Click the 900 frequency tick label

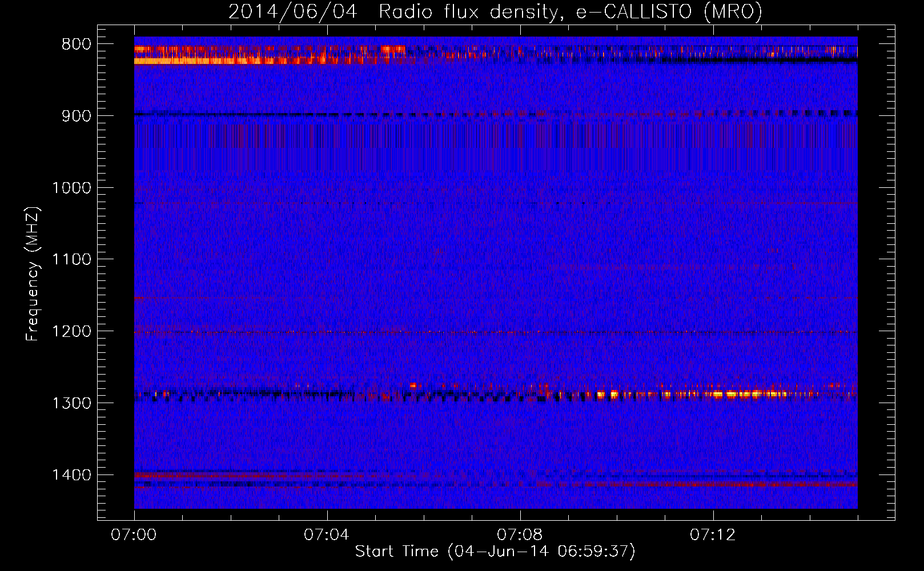(76, 116)
